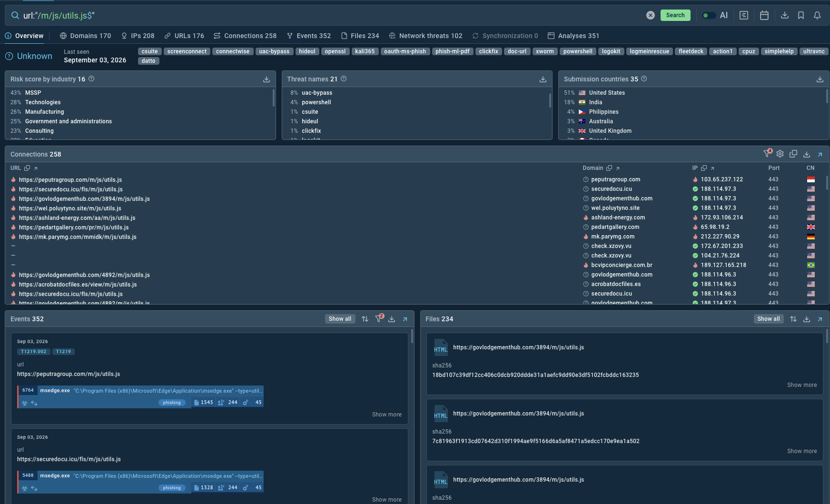This screenshot has width=830, height=504.
Task: Download Threat names list
Action: 543,79
